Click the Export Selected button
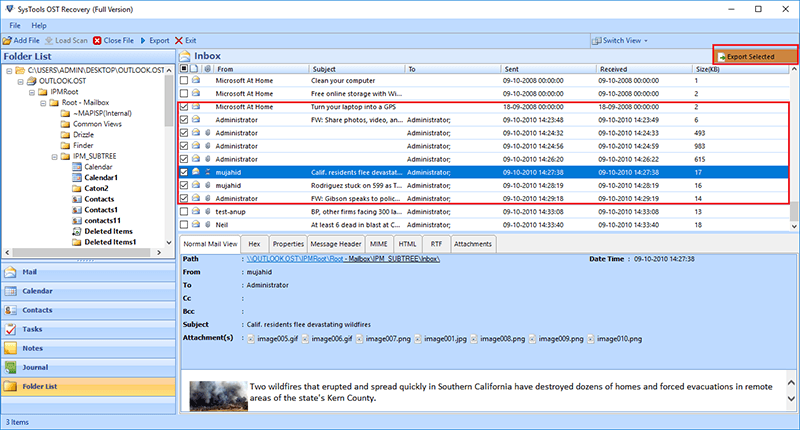The width and height of the screenshot is (800, 430). tap(756, 55)
